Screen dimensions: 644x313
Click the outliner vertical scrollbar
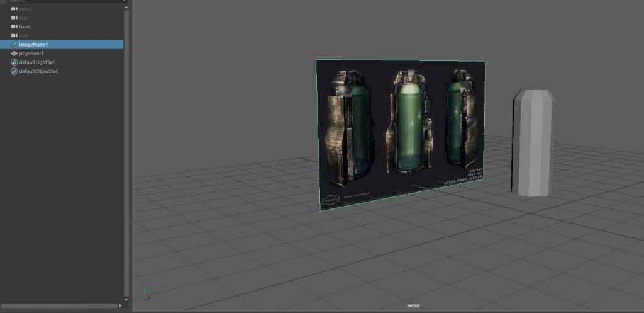126,152
